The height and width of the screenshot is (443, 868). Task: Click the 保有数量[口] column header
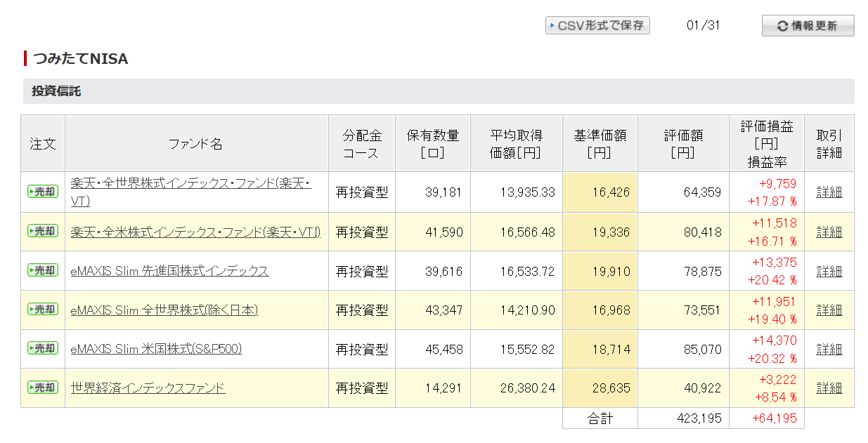click(433, 143)
